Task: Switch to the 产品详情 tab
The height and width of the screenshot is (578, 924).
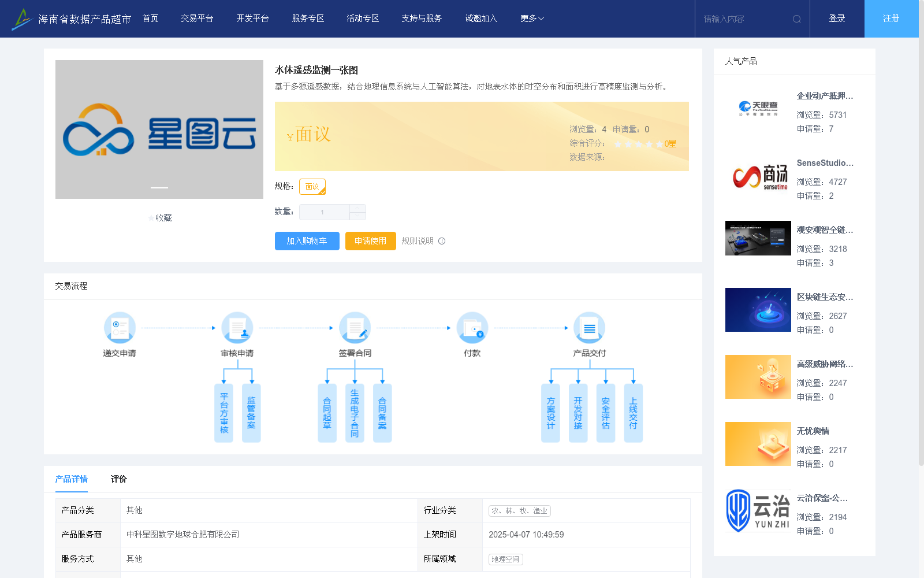Action: tap(72, 479)
